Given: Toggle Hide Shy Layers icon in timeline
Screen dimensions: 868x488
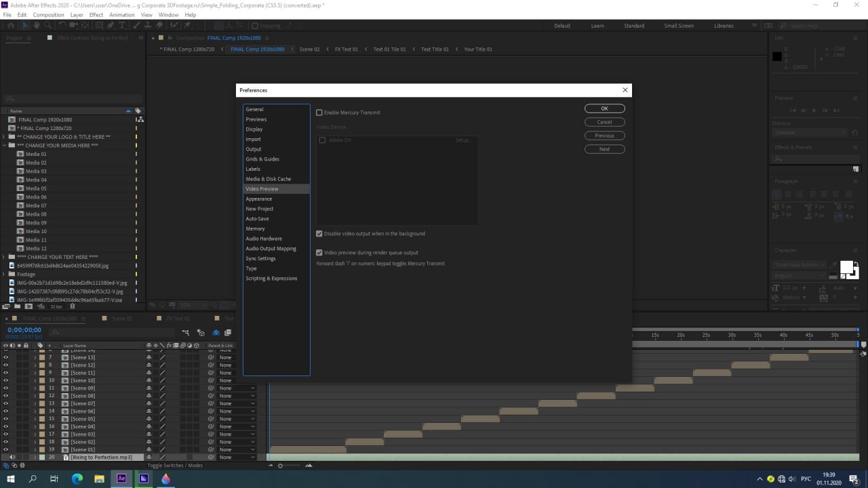Looking at the screenshot, I should [x=216, y=333].
